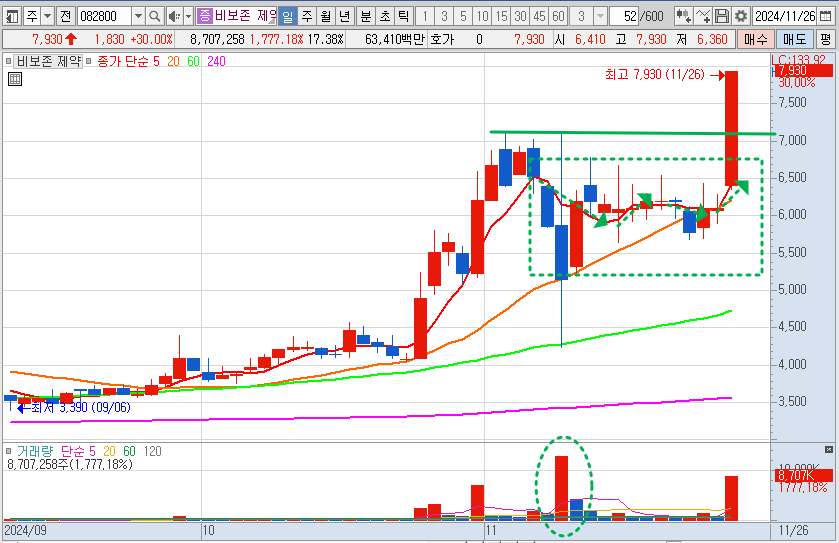
Task: Click the volume value 8,707,258 in info bar
Action: click(217, 39)
